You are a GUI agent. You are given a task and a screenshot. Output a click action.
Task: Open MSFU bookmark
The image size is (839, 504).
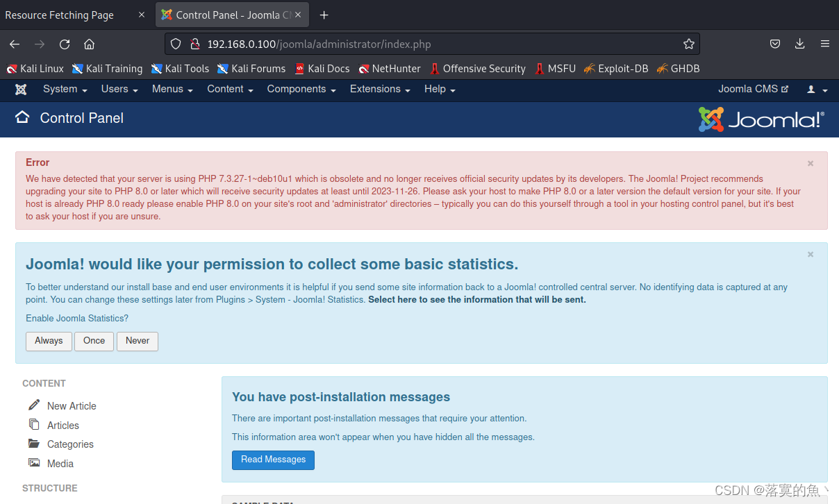tap(555, 69)
